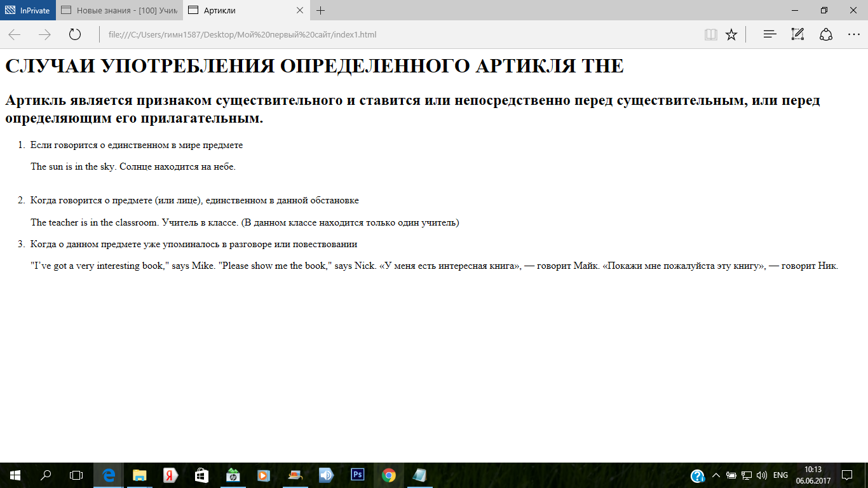Switch to the Новые знания tab
The width and height of the screenshot is (868, 488).
tap(119, 10)
